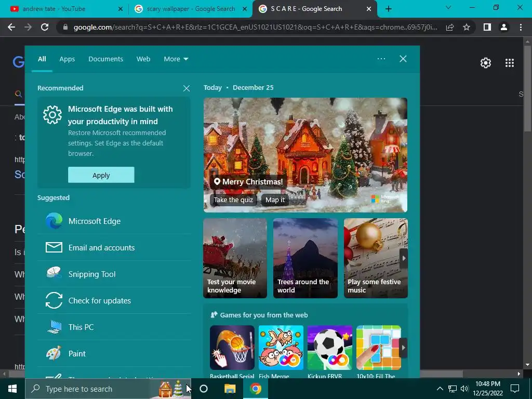Open Trees around the world card
The image size is (532, 399).
pyautogui.click(x=305, y=258)
